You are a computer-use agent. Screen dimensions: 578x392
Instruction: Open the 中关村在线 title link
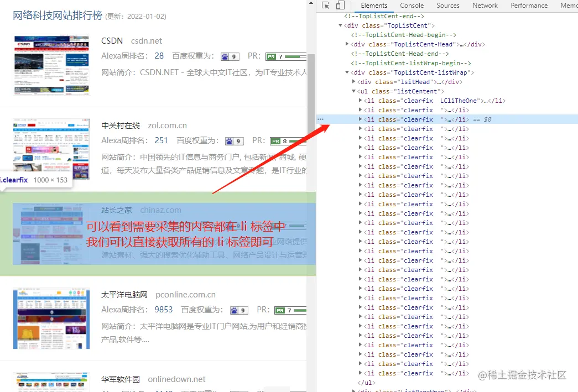point(121,126)
